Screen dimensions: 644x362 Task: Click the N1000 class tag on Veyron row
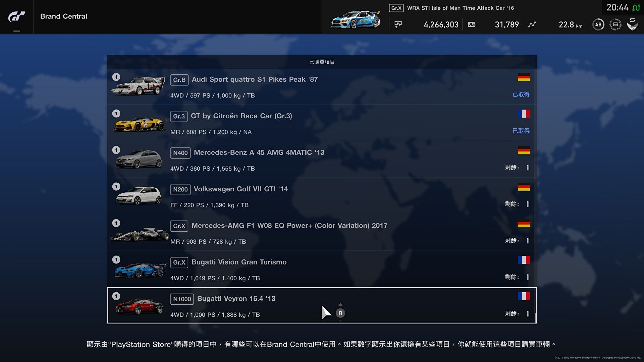click(182, 299)
